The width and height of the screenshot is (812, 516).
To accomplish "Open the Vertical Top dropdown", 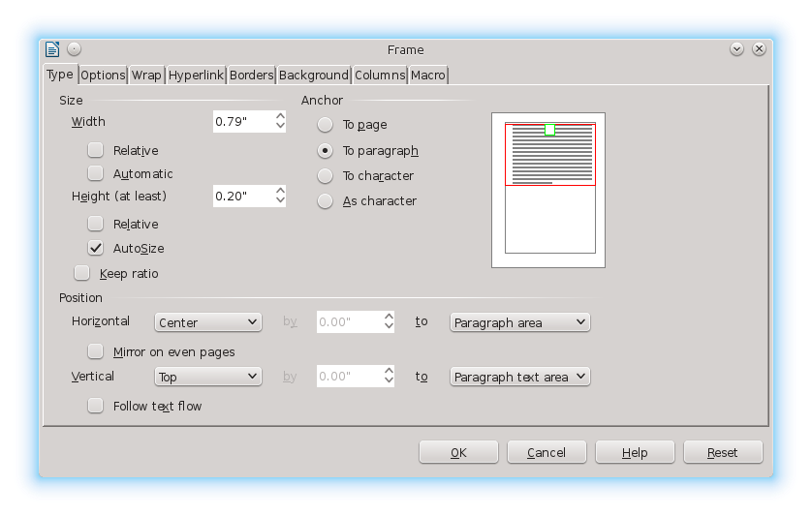I will coord(207,377).
